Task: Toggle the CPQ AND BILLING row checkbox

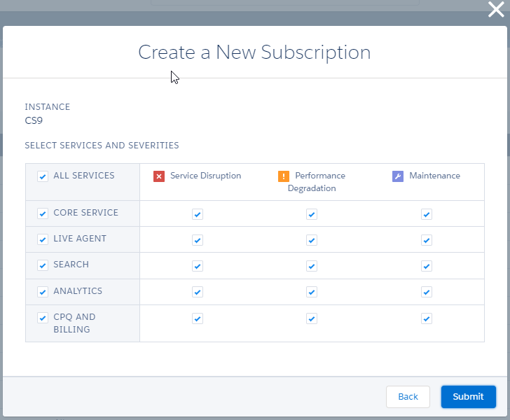Action: pos(43,318)
